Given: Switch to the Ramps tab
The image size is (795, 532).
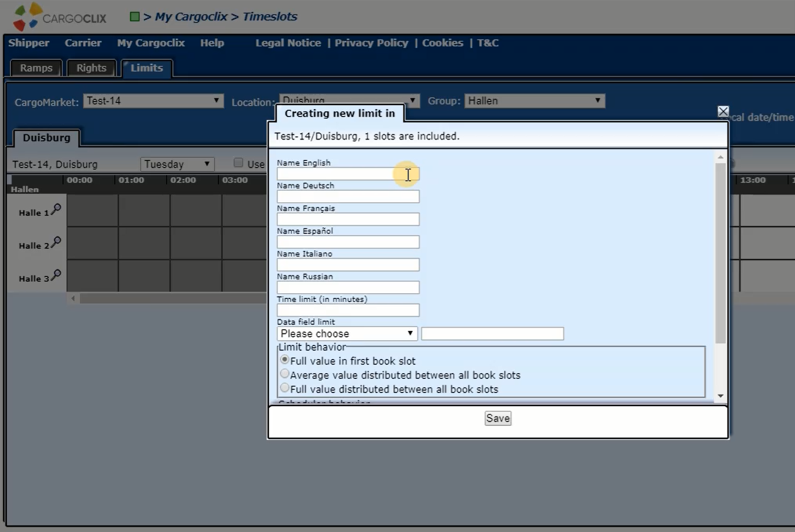Looking at the screenshot, I should 36,68.
